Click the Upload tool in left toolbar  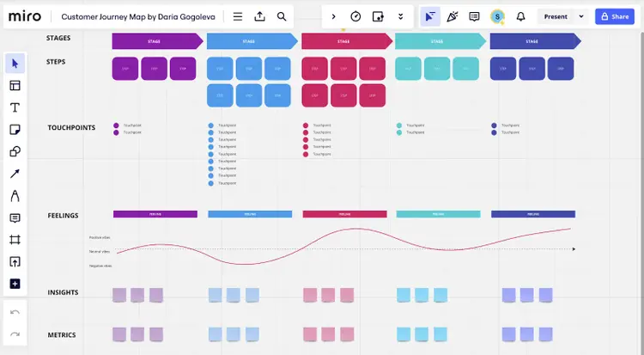click(x=15, y=261)
